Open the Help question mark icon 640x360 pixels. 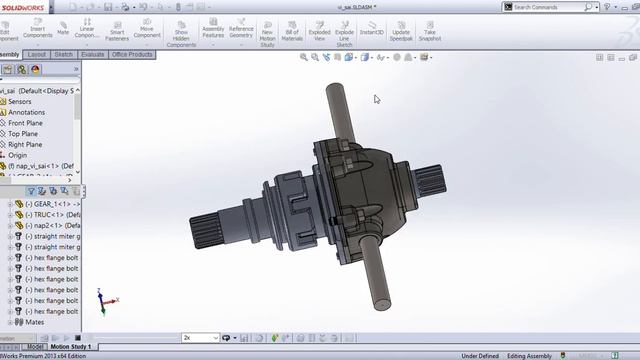click(607, 7)
